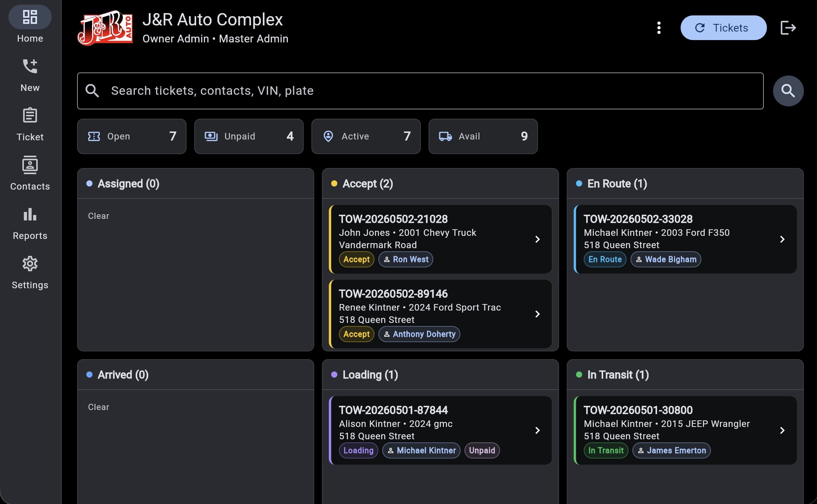Expand ticket TOW-20260502-89146 chevron

click(x=537, y=314)
